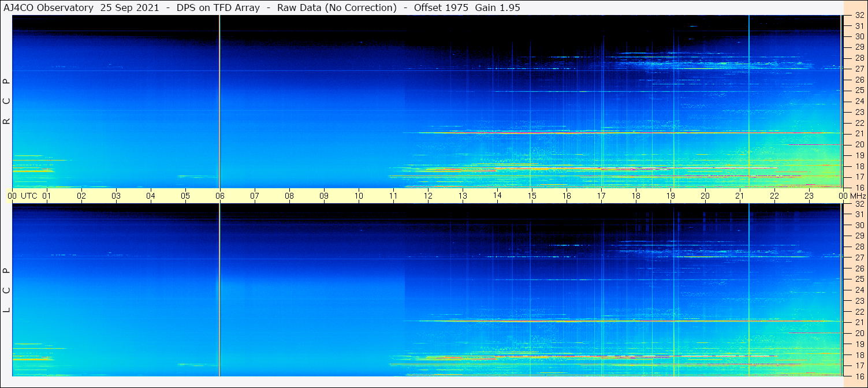The width and height of the screenshot is (868, 388).
Task: Click the '00 UTC' start label on time axis
Action: pyautogui.click(x=23, y=196)
